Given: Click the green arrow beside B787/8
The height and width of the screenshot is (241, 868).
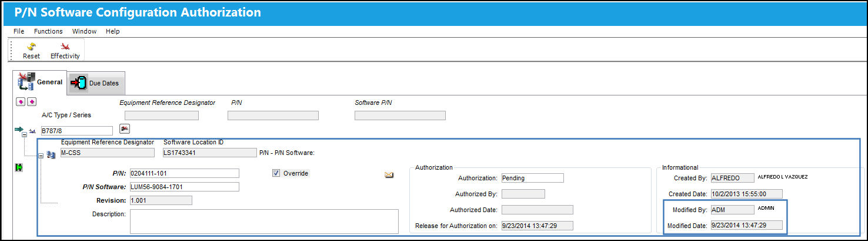Looking at the screenshot, I should click(x=19, y=129).
